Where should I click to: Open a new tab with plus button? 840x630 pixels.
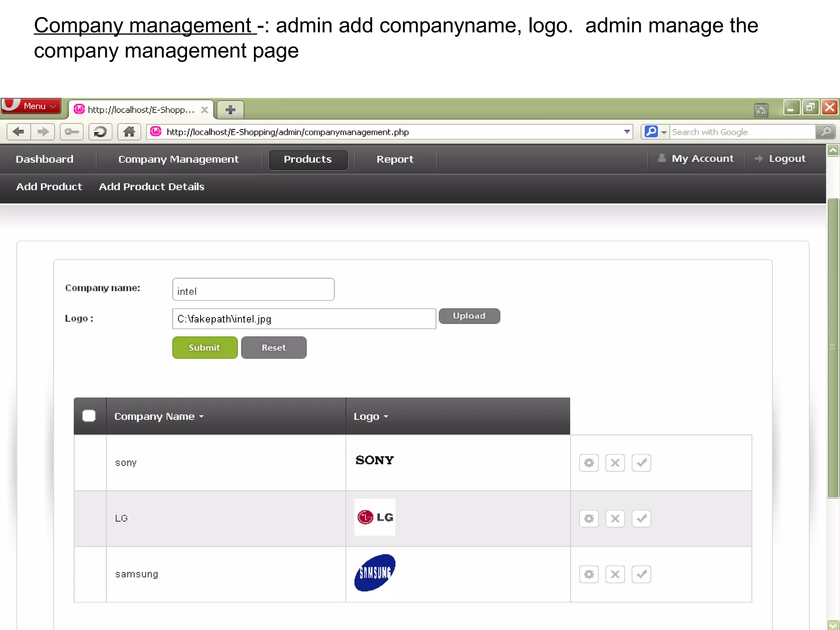click(x=231, y=110)
